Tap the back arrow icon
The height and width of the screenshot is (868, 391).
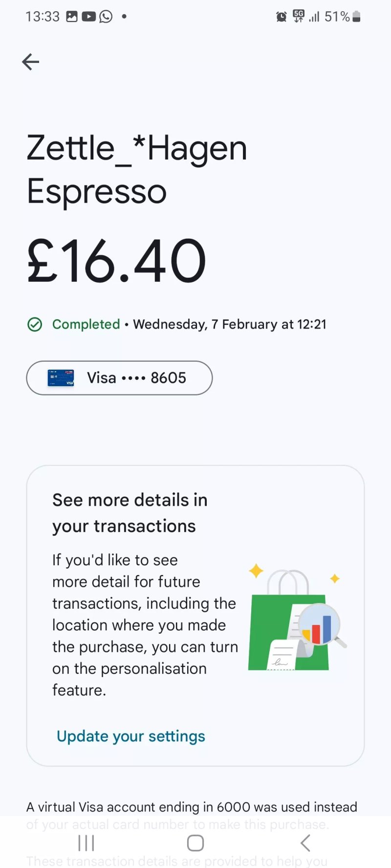[30, 62]
